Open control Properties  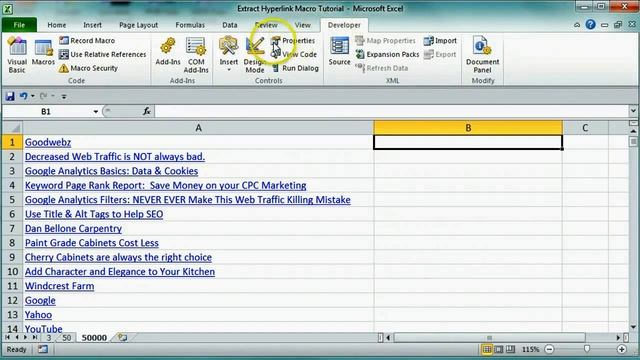293,40
